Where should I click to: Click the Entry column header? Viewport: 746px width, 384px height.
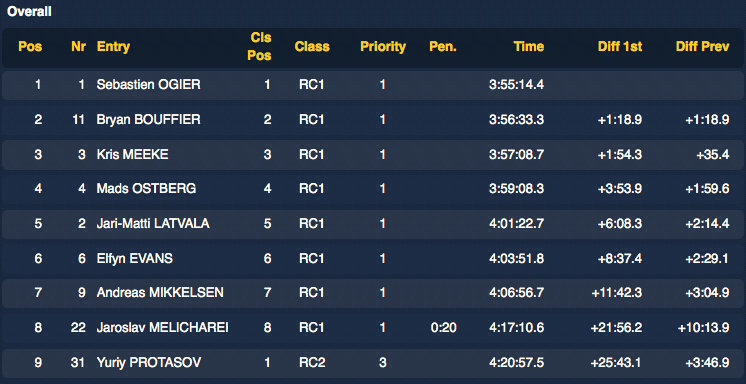click(113, 47)
